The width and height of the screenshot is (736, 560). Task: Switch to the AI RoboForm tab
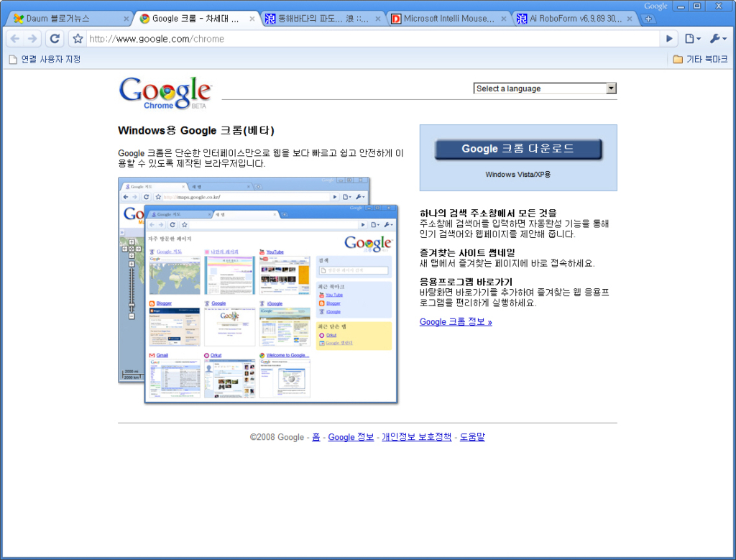click(x=576, y=19)
